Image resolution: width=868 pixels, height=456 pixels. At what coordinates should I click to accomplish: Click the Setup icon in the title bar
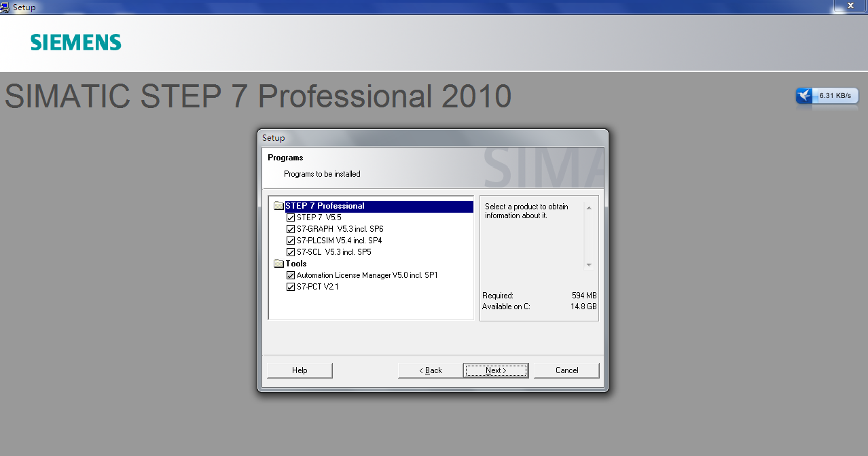(5, 7)
